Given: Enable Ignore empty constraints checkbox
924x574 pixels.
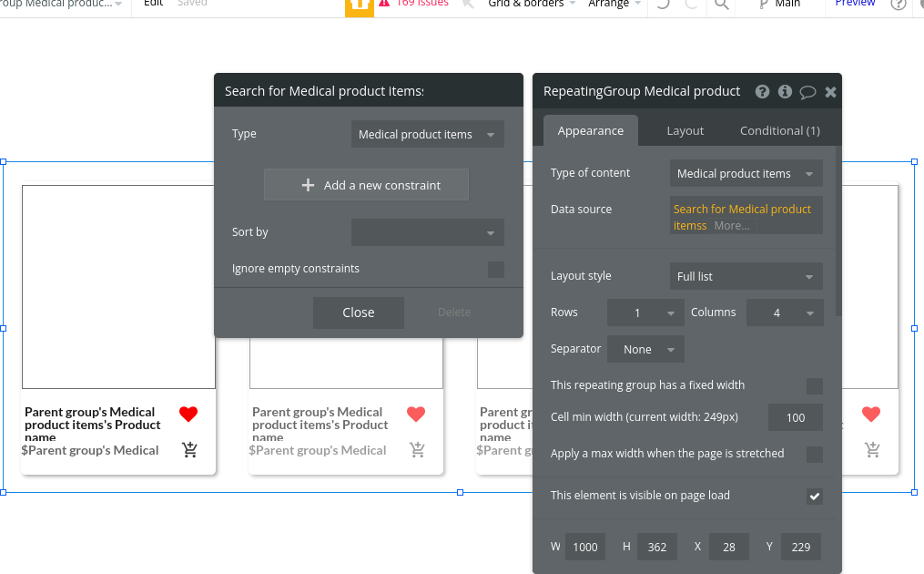Looking at the screenshot, I should 495,269.
